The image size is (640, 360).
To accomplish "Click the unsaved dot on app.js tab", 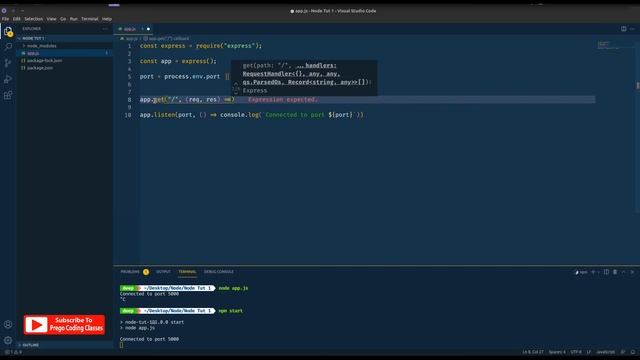I will coord(148,29).
